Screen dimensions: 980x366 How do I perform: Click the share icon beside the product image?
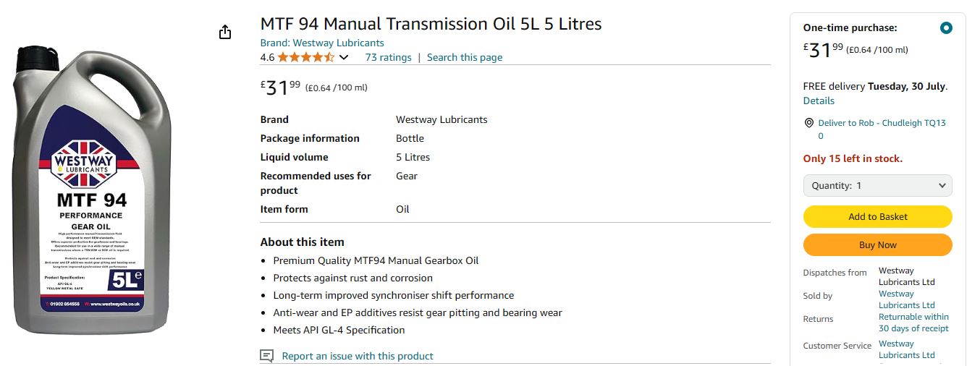(x=225, y=32)
